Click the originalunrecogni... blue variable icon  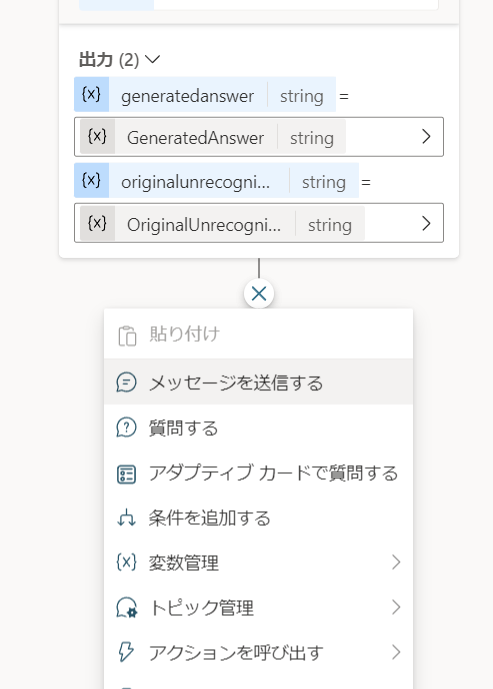(91, 180)
